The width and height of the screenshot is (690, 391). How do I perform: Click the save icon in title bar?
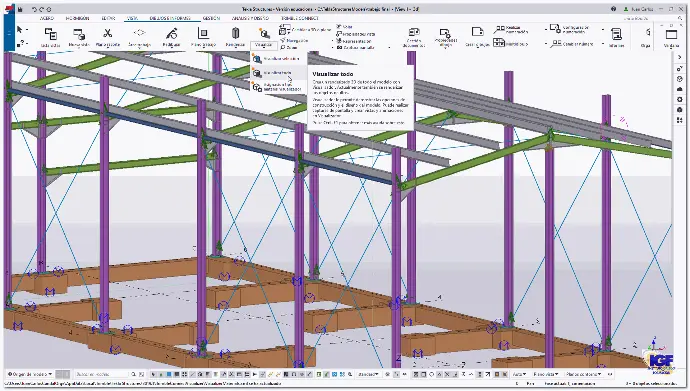click(x=20, y=9)
